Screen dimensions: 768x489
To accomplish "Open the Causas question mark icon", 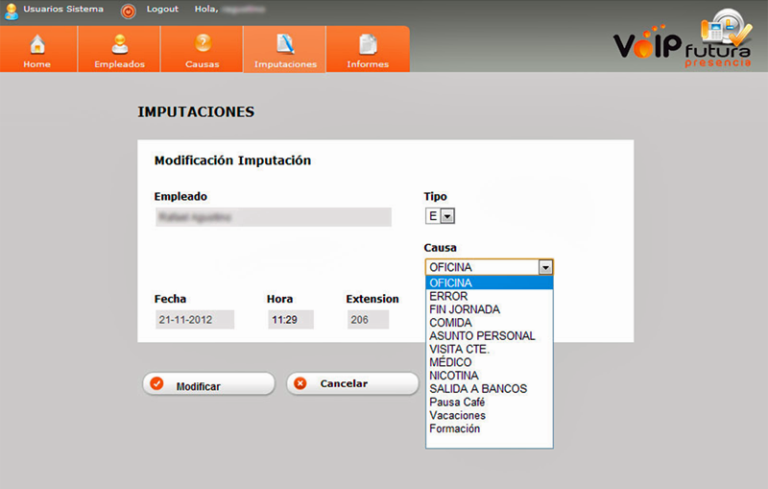I will pos(202,45).
